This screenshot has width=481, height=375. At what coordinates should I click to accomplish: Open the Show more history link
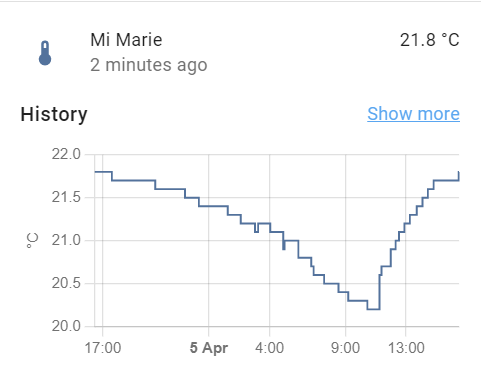coord(413,114)
